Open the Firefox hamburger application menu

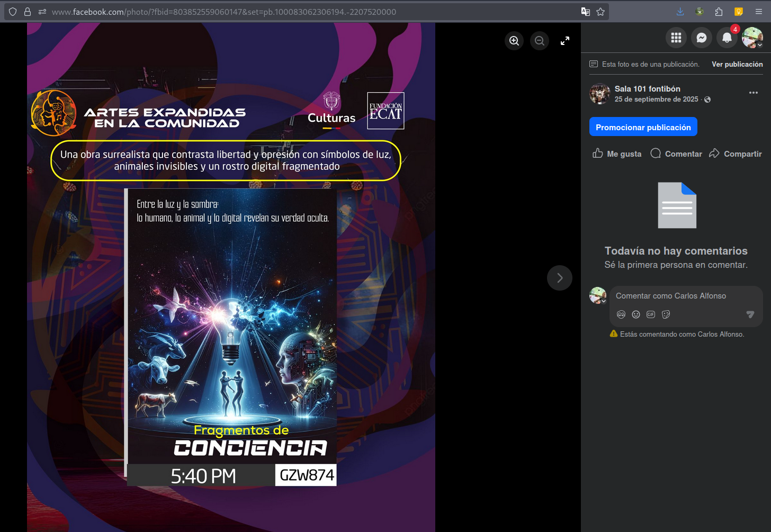tap(758, 12)
